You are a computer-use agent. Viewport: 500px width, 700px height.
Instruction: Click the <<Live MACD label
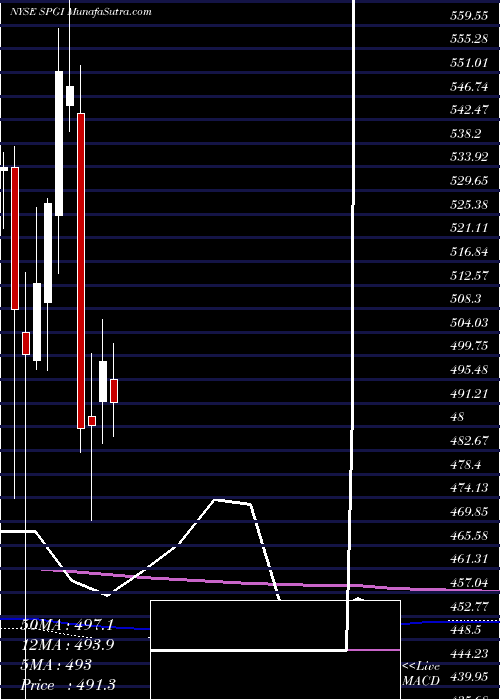pos(421,673)
